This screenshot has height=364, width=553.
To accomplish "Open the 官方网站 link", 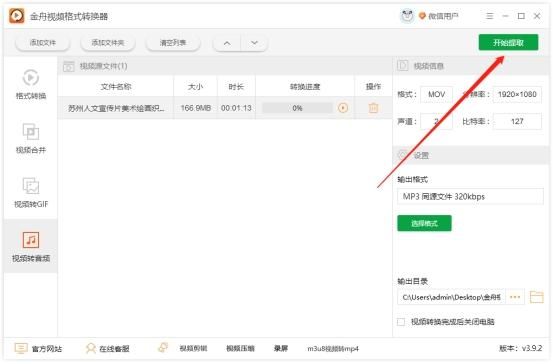I will coord(38,348).
